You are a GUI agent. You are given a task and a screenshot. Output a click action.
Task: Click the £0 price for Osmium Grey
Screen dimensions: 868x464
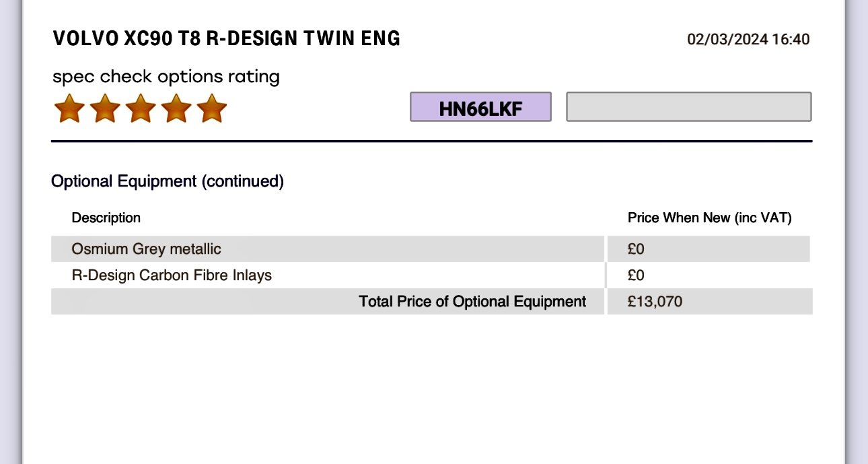point(636,249)
